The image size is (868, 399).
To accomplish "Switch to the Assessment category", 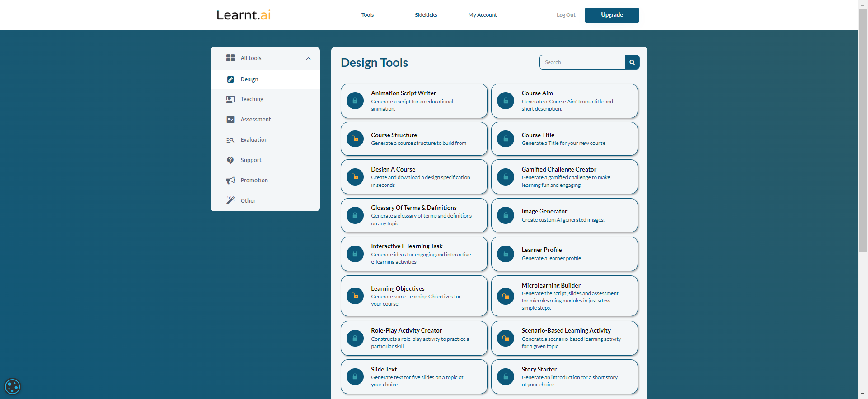I will pyautogui.click(x=255, y=120).
